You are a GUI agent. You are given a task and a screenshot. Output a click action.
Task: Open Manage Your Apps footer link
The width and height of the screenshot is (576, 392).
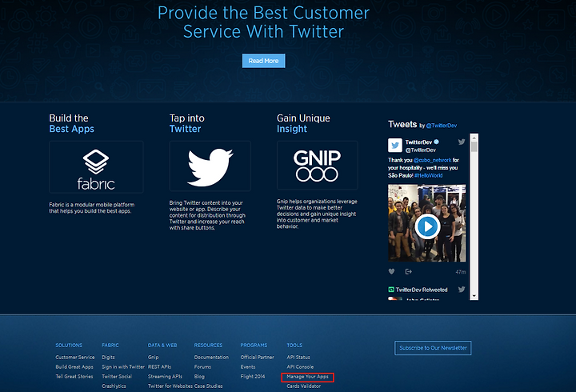tap(307, 377)
